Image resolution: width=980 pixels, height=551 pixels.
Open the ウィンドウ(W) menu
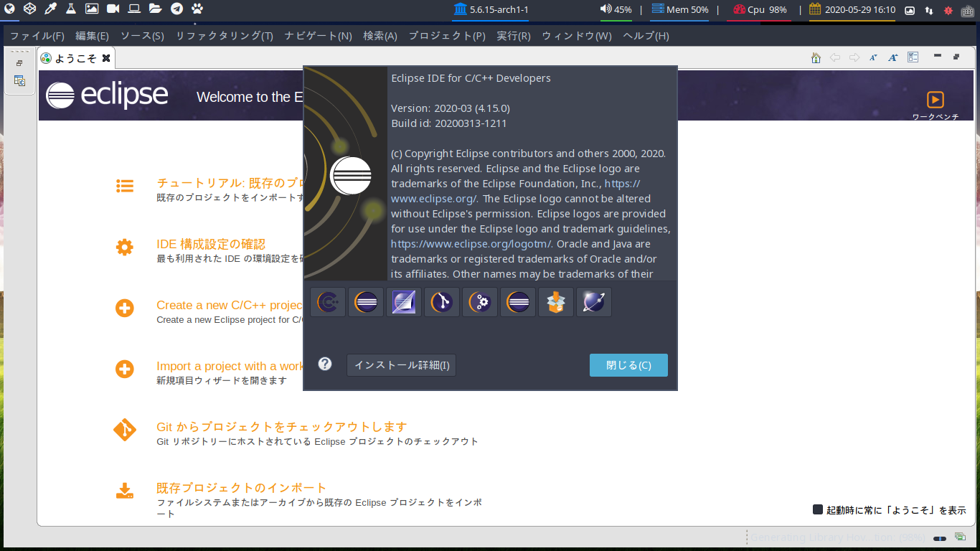tap(577, 36)
